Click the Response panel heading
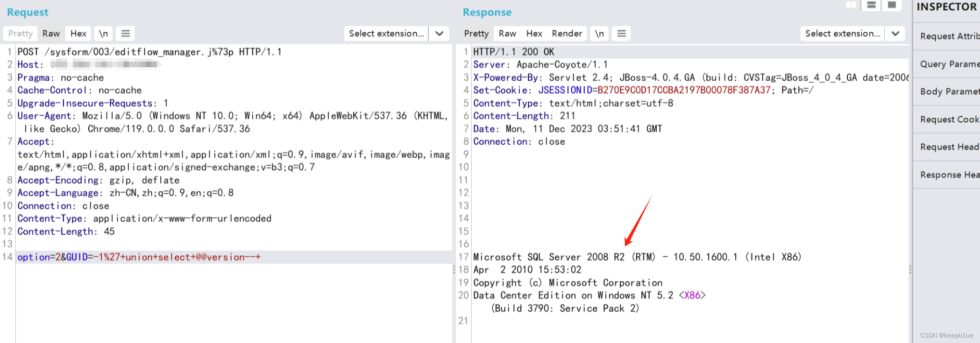Screen dimensions: 980x343 click(x=487, y=12)
